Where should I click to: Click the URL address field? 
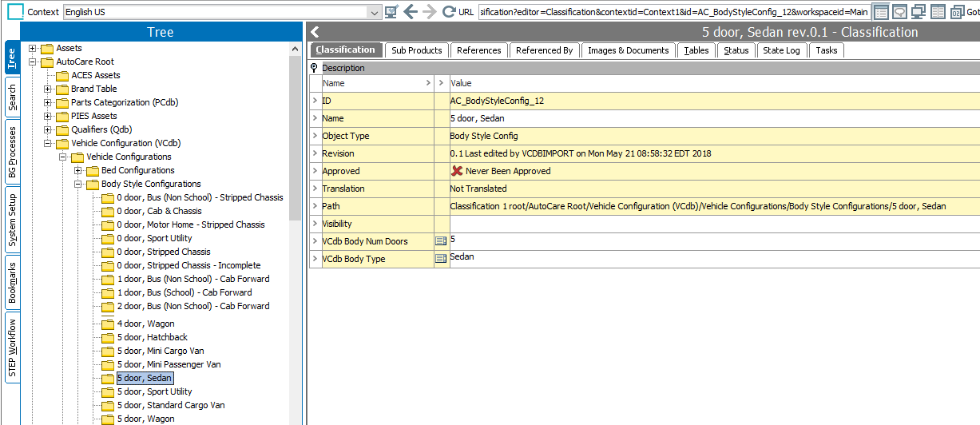pos(673,12)
